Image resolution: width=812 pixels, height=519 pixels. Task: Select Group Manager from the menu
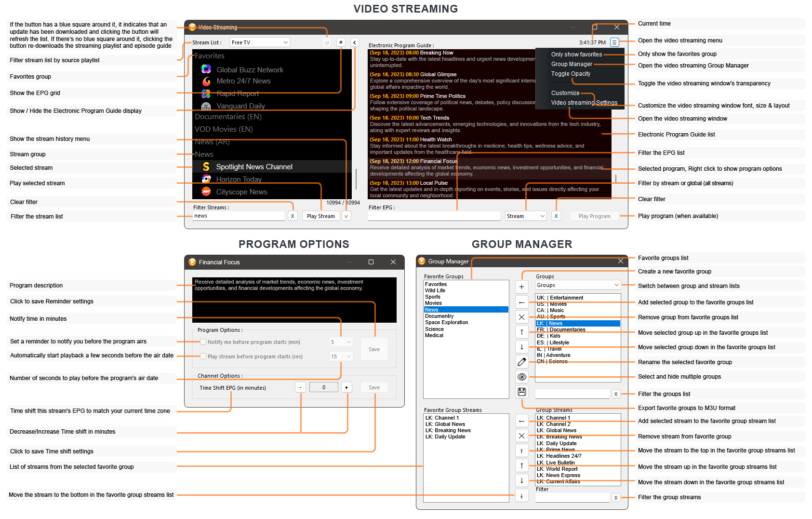pyautogui.click(x=572, y=64)
